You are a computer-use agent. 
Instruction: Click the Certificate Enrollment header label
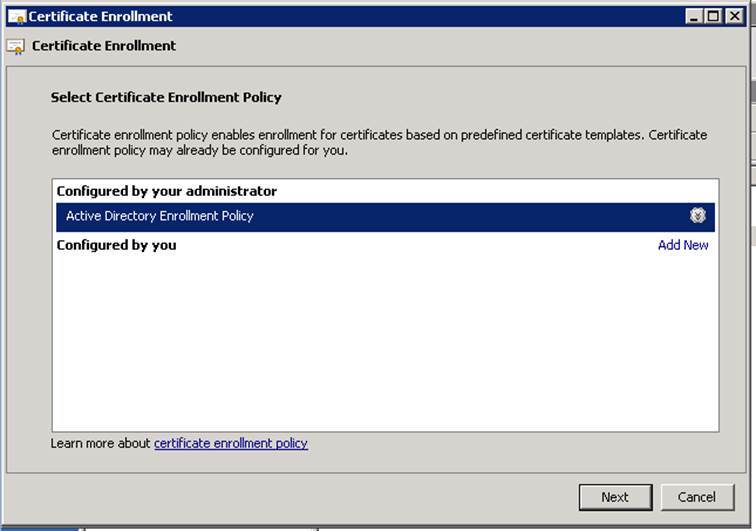(104, 46)
